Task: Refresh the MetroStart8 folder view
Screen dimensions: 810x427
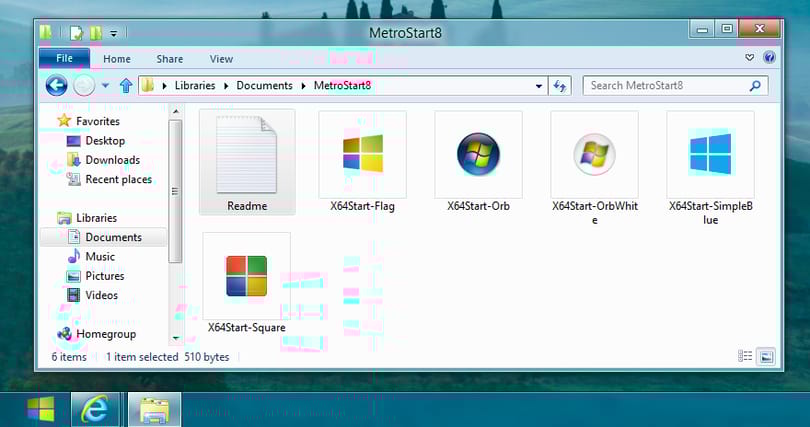Action: pyautogui.click(x=559, y=86)
